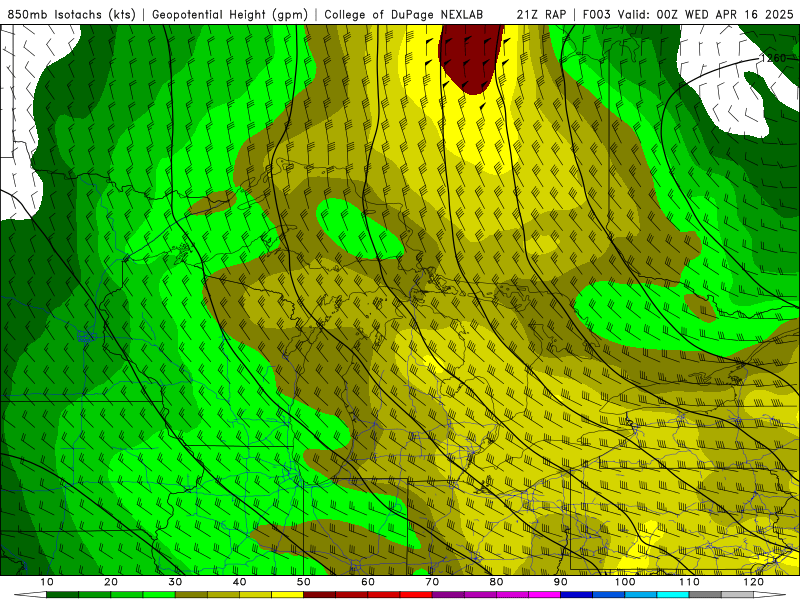
Task: Click the colorbar label '80'
Action: click(496, 582)
